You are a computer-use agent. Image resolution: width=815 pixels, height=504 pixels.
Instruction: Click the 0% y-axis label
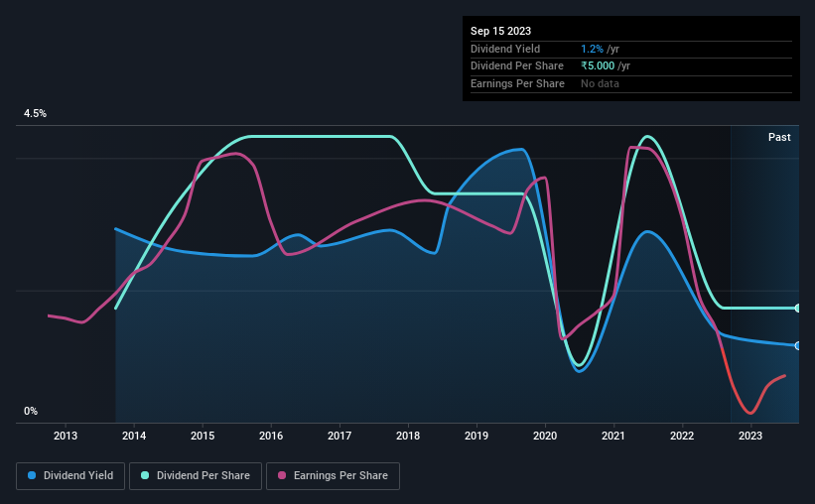(31, 411)
